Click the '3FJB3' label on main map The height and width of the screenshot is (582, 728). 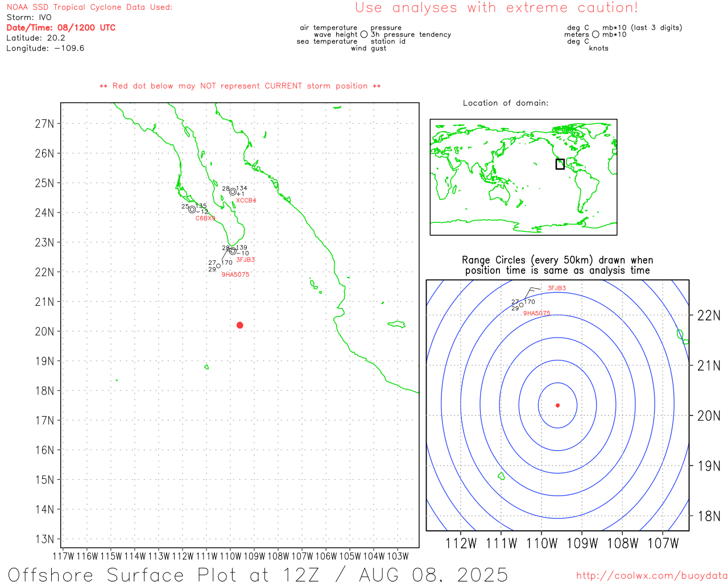[246, 260]
